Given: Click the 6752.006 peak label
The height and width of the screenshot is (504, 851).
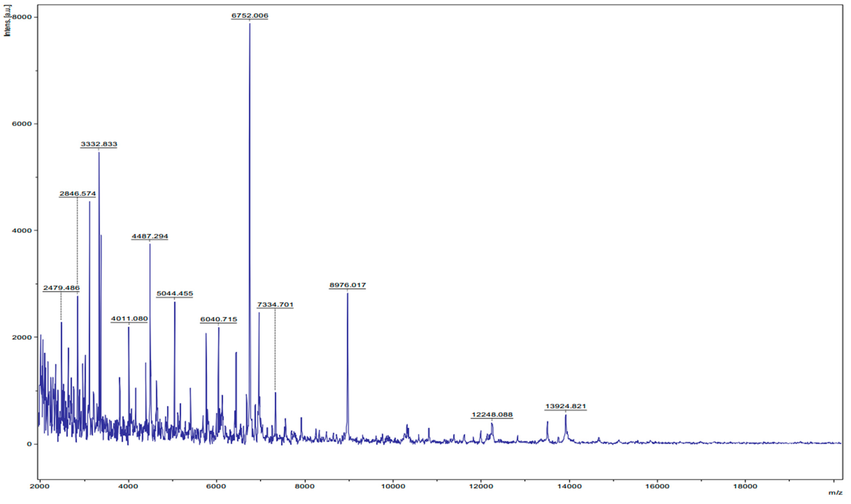Looking at the screenshot, I should [250, 16].
